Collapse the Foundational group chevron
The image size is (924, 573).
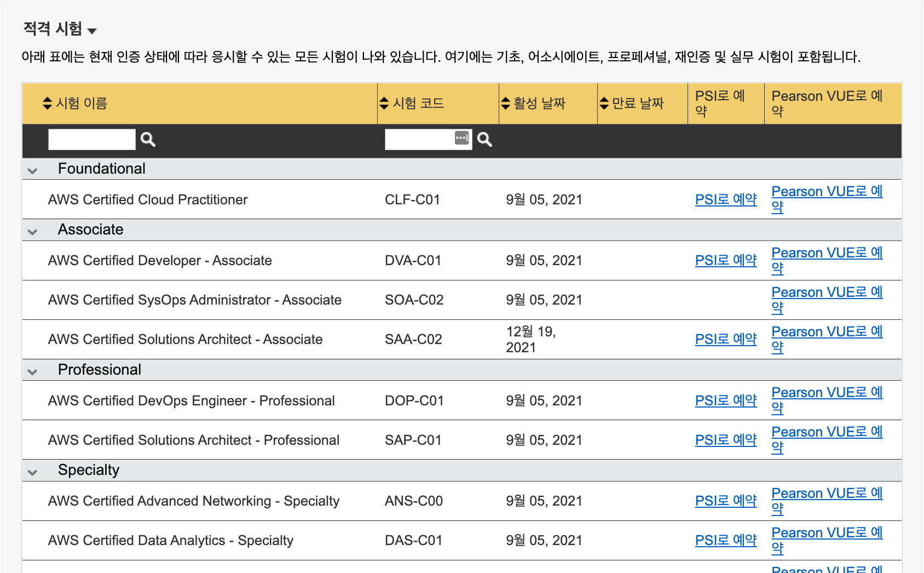click(32, 171)
